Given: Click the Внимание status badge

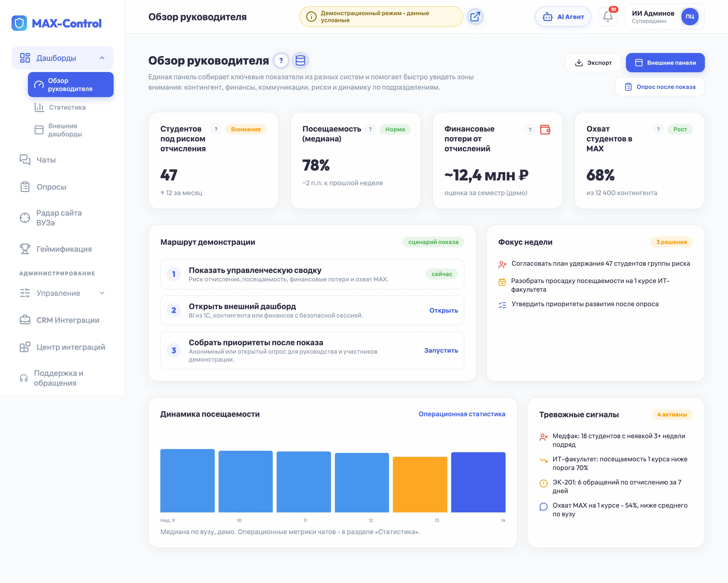Looking at the screenshot, I should click(x=246, y=129).
